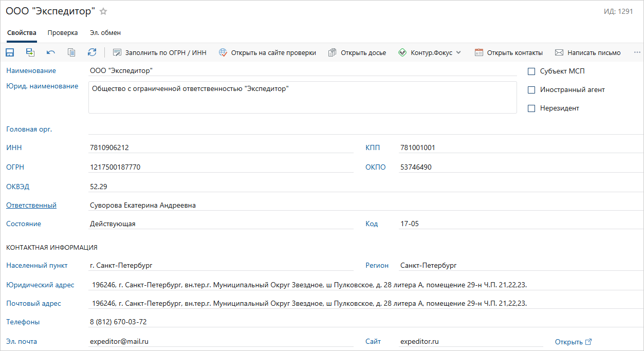Switch to the Проверка tab

coord(63,33)
